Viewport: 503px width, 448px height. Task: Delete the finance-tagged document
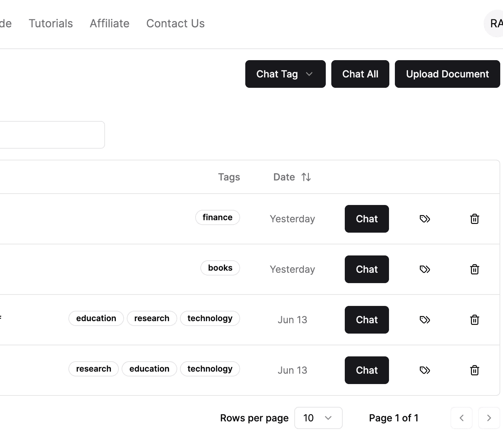click(x=475, y=219)
